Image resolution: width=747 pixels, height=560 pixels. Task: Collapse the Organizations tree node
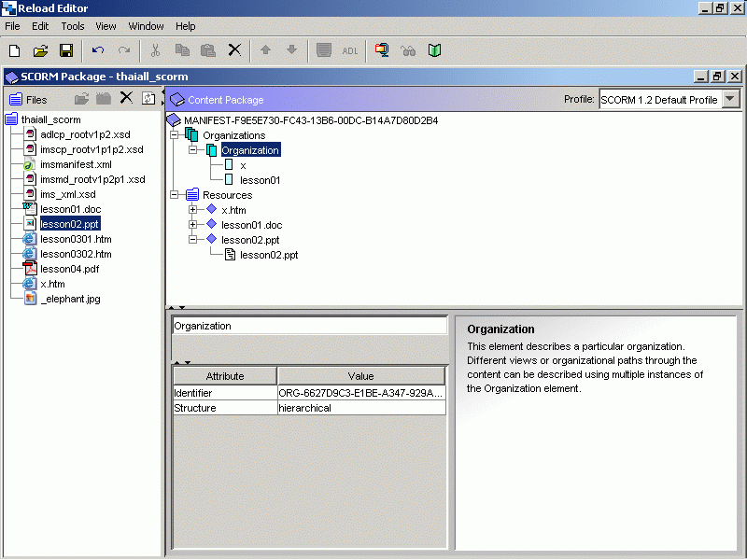point(175,135)
